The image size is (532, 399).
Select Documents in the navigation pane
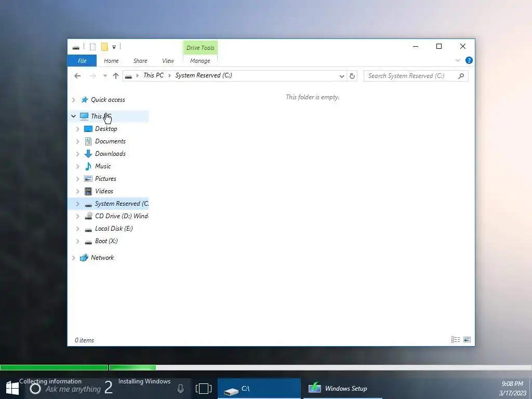point(110,141)
